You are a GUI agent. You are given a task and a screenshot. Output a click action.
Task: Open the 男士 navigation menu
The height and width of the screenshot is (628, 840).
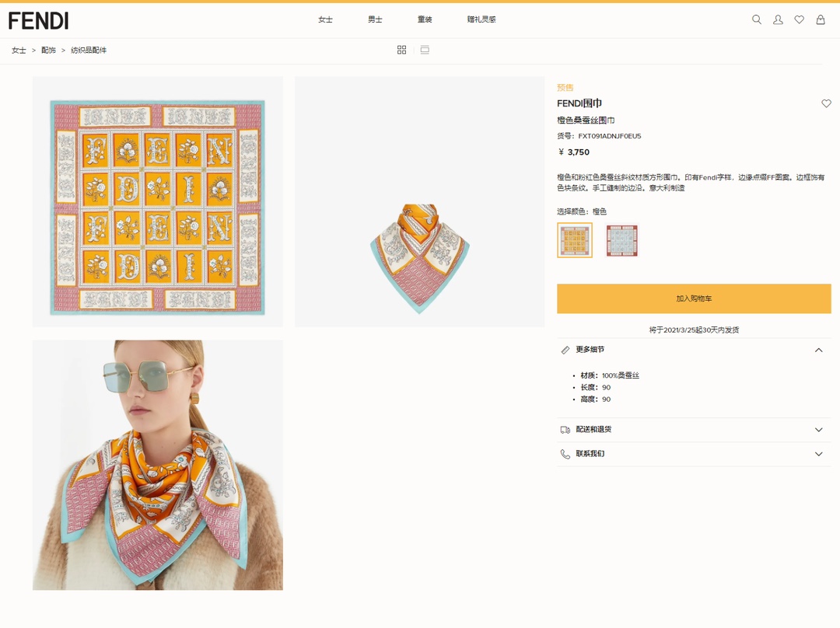tap(375, 19)
